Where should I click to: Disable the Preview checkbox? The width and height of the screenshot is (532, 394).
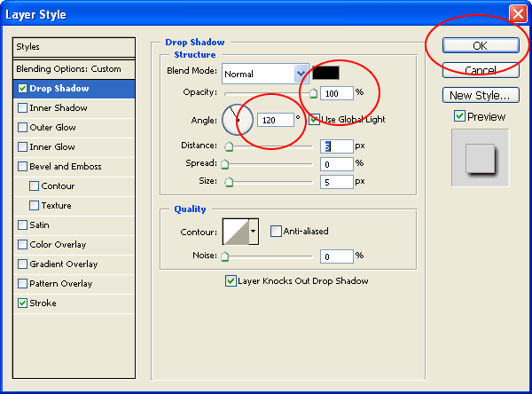(x=459, y=116)
